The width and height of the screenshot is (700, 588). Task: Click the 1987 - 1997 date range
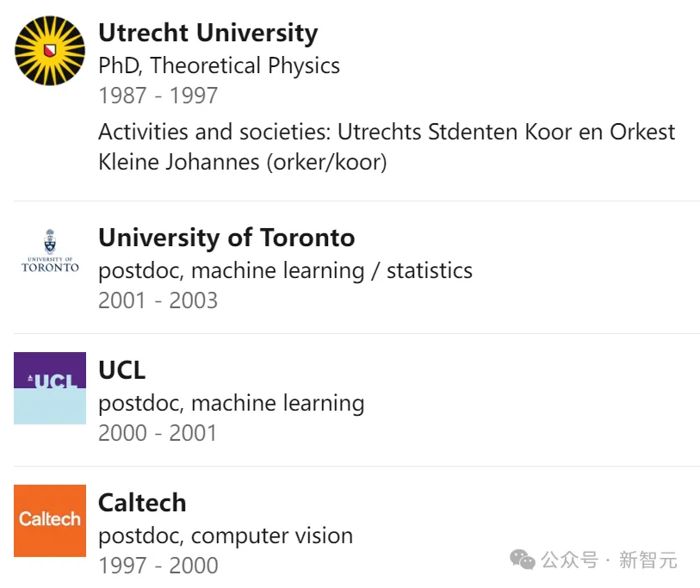pos(158,95)
